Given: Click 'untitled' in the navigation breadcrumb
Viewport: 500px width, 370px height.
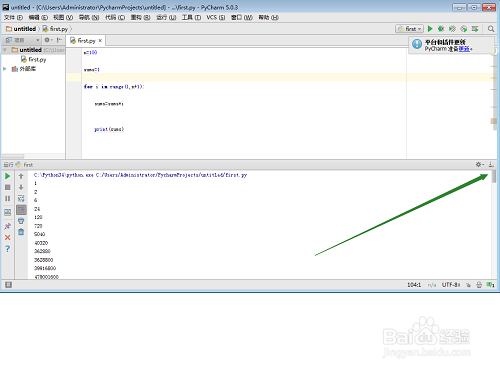Looking at the screenshot, I should point(21,29).
